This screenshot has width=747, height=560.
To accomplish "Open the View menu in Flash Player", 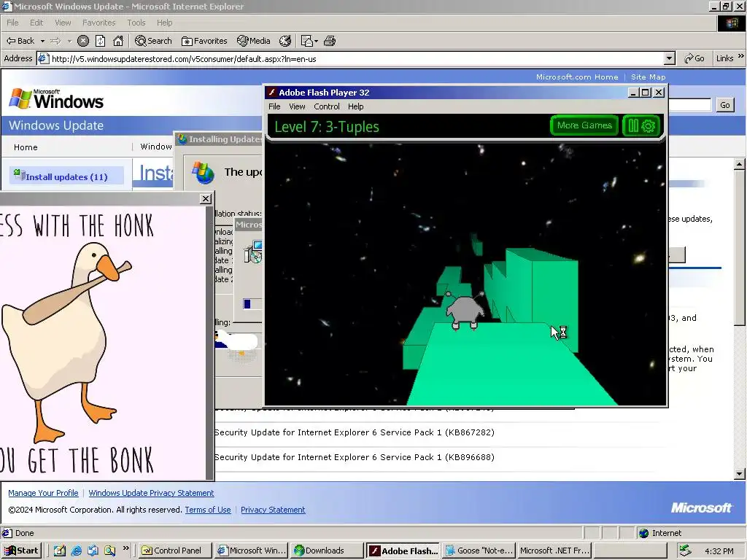I will click(x=297, y=106).
